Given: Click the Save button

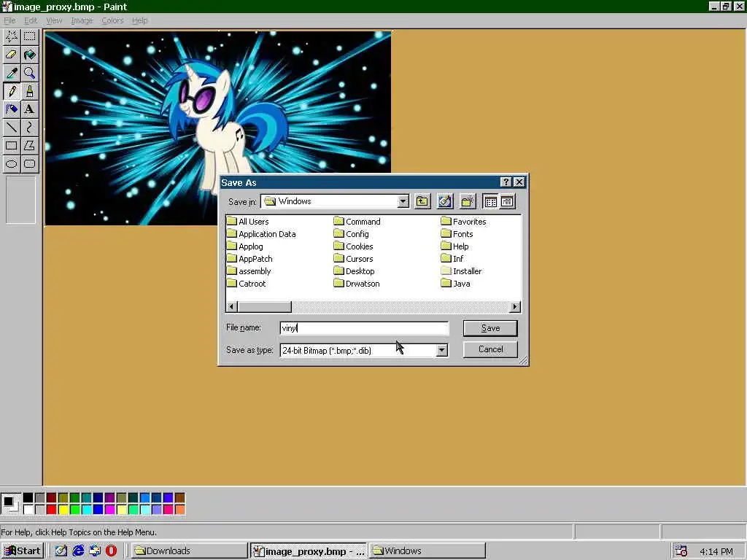Looking at the screenshot, I should click(490, 328).
